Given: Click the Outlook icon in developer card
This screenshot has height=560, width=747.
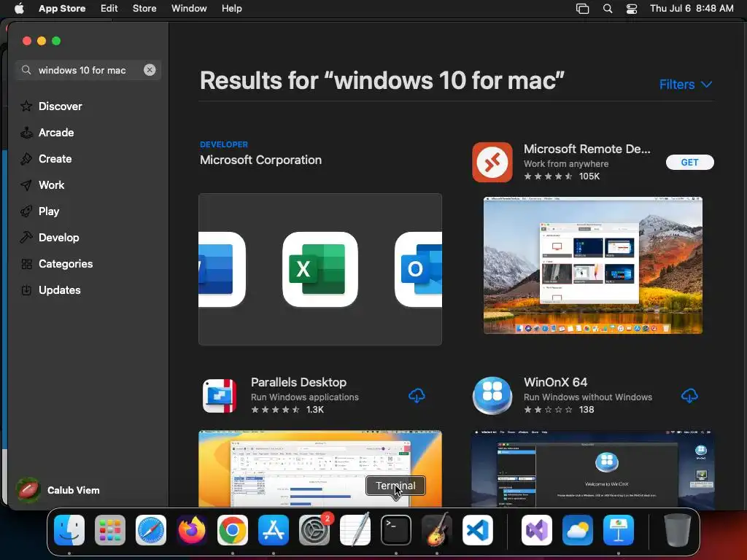Looking at the screenshot, I should tap(418, 270).
